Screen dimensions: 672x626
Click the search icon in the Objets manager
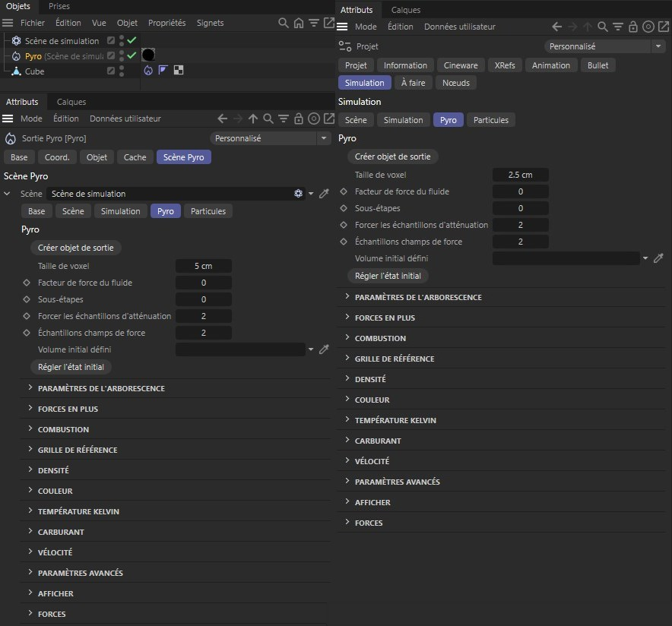point(283,24)
